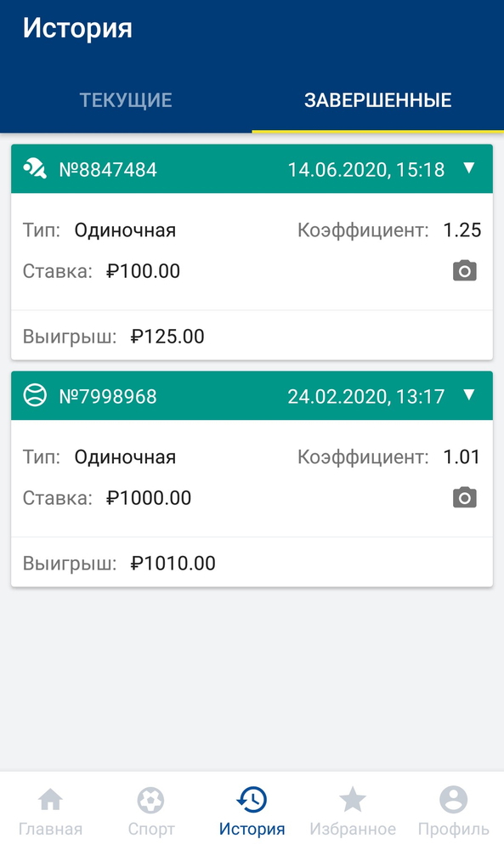Select the Спорт icon in bottom navigation
The image size is (504, 850).
pyautogui.click(x=150, y=800)
